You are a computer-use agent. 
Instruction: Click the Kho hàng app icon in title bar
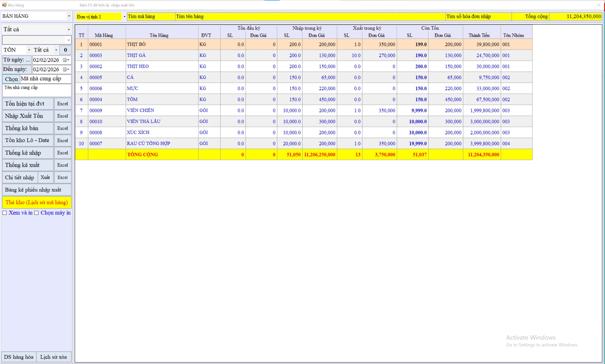point(4,5)
